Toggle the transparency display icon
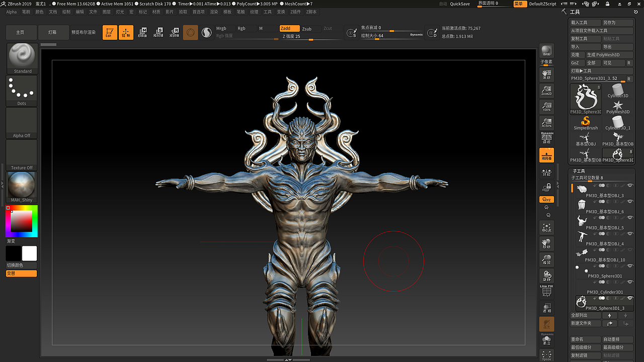Image resolution: width=644 pixels, height=362 pixels. pos(546,308)
